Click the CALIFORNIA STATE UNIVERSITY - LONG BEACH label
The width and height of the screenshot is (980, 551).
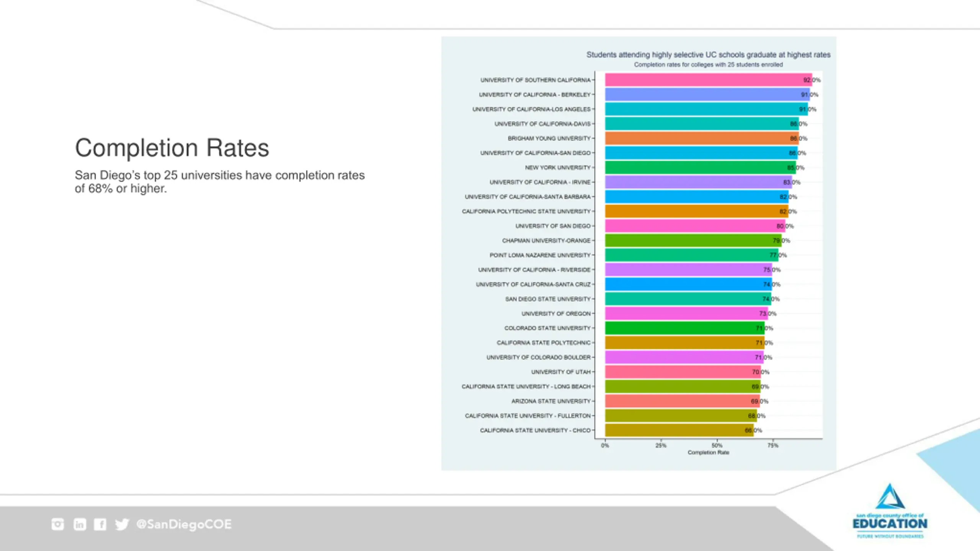point(526,386)
